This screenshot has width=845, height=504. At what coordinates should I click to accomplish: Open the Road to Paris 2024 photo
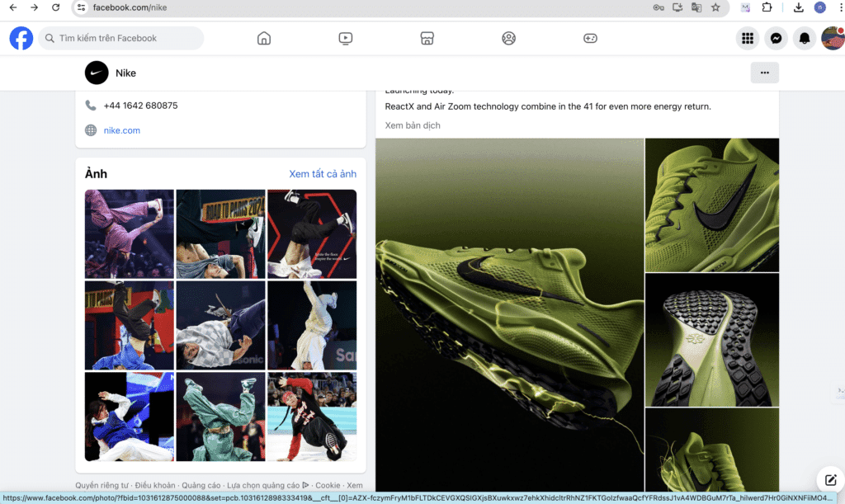coord(221,233)
